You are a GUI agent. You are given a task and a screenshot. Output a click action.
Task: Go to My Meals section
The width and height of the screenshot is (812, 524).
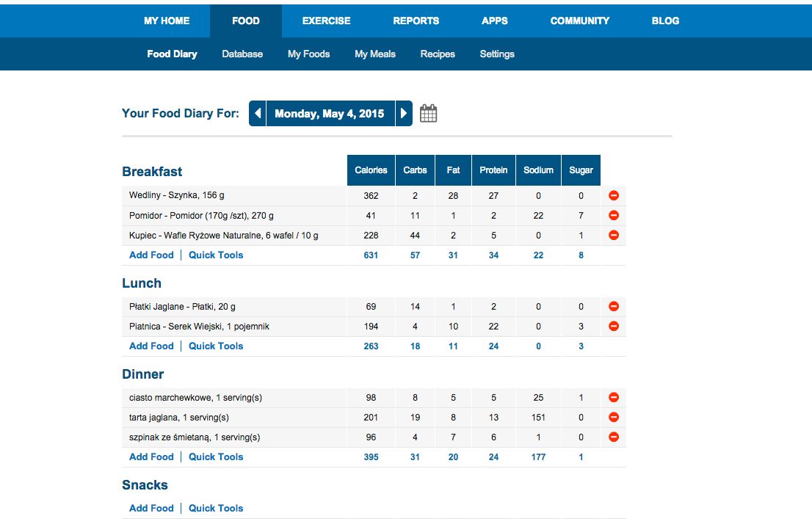tap(374, 54)
